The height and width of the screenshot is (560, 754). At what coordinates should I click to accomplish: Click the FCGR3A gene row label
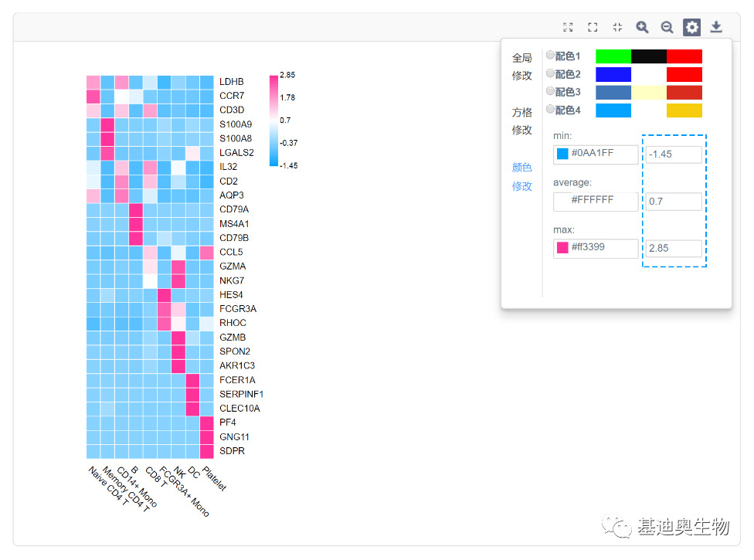(x=238, y=309)
